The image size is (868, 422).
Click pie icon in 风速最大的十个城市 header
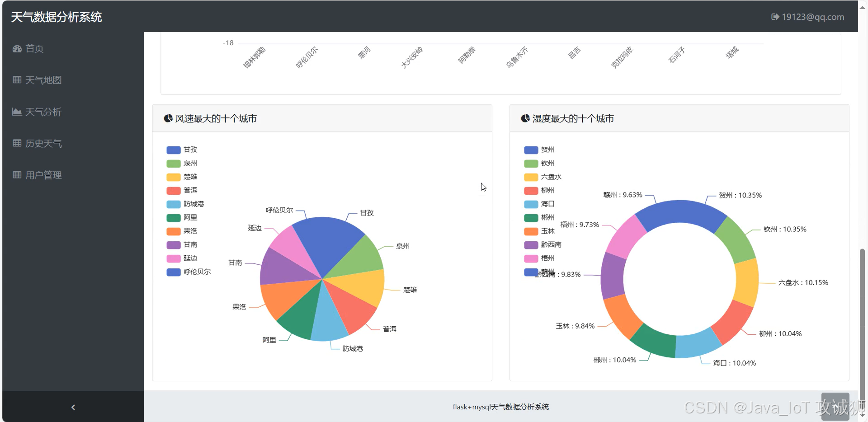pos(168,118)
